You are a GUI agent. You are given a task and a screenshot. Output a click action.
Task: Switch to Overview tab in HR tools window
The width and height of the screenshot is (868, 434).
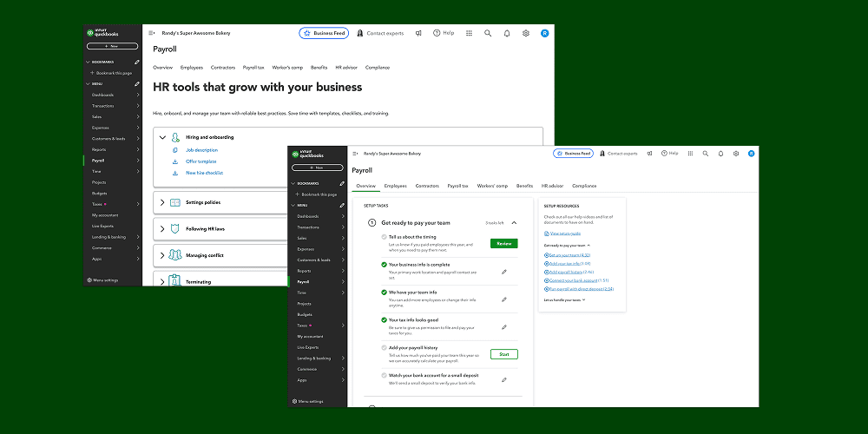coord(163,68)
